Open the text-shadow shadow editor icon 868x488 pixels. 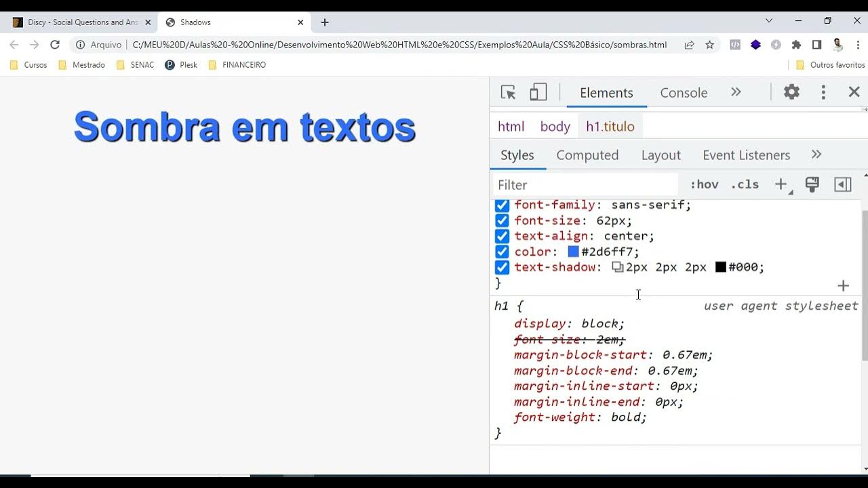(x=617, y=267)
